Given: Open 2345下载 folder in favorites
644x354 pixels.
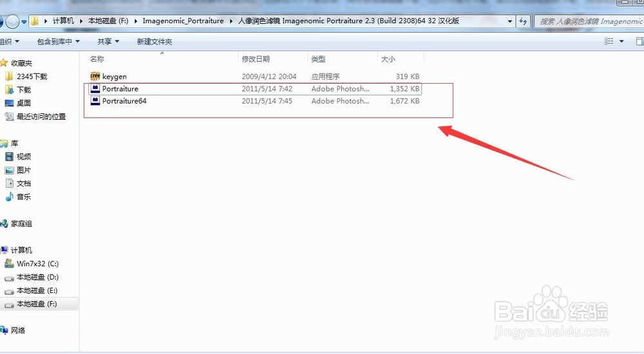Looking at the screenshot, I should (32, 77).
